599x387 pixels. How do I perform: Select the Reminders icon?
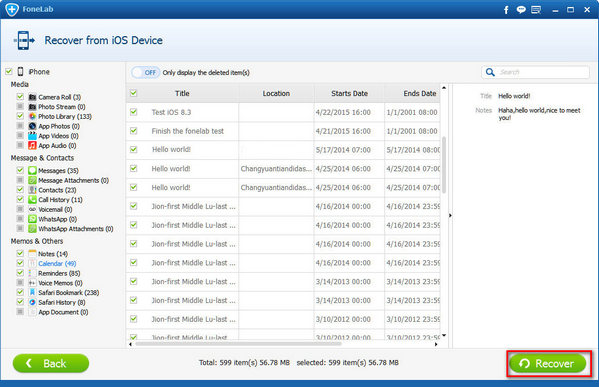[32, 273]
